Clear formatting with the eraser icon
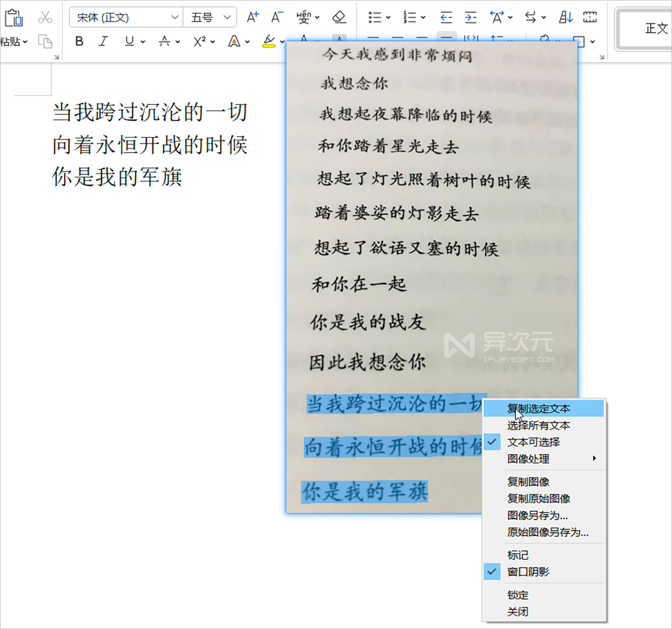Screen dimensions: 672x629 pos(339,17)
